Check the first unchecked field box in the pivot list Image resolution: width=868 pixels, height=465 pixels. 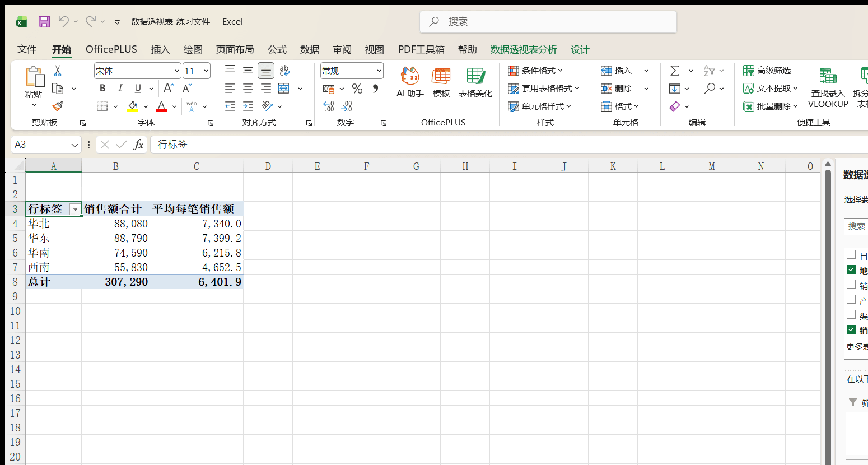click(851, 254)
